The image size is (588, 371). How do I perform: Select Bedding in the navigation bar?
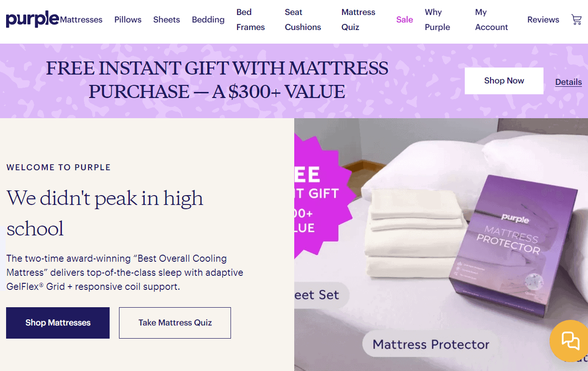pyautogui.click(x=208, y=20)
